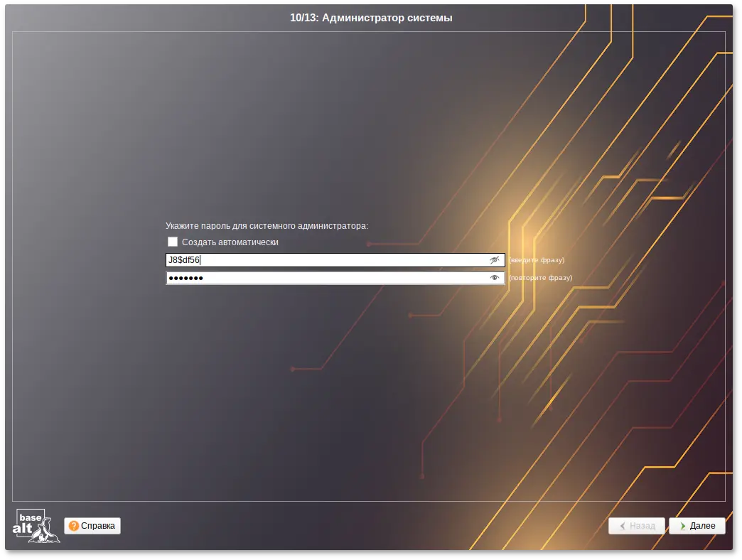
Task: Click the green arrow on Далее
Action: (682, 526)
